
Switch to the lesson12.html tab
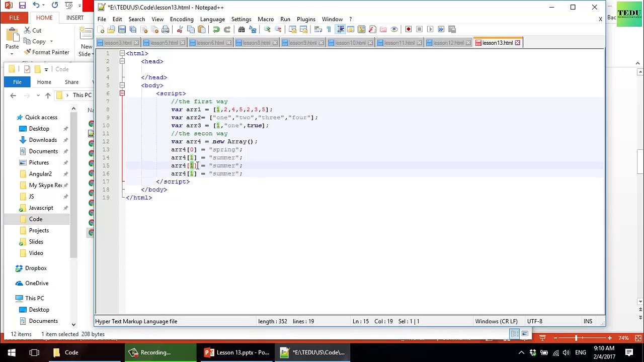[448, 43]
